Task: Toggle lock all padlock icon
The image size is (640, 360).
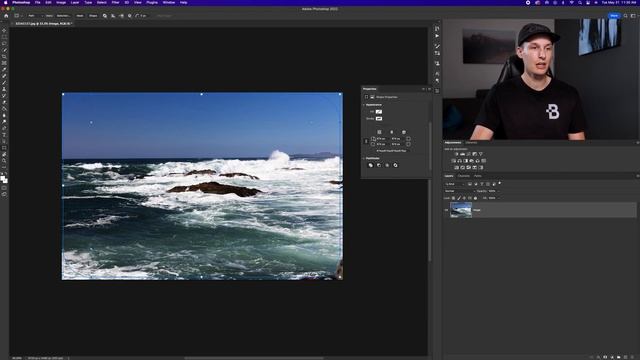Action: coord(476,198)
